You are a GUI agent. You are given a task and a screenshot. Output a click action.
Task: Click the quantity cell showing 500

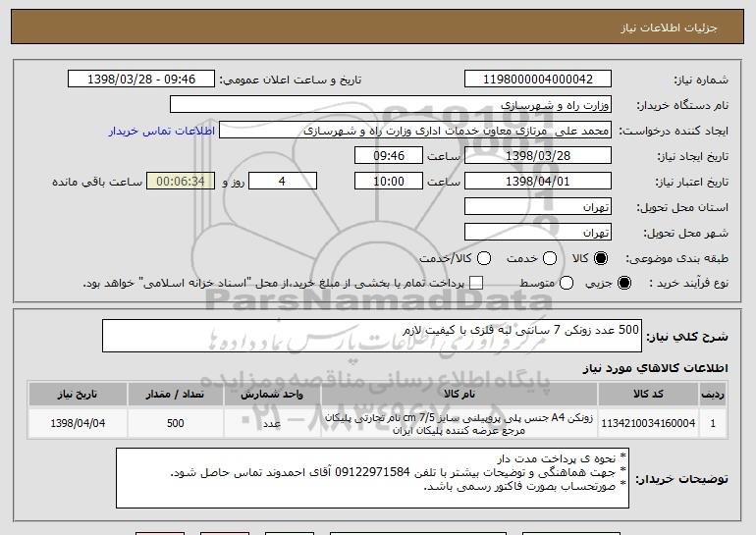pos(175,423)
